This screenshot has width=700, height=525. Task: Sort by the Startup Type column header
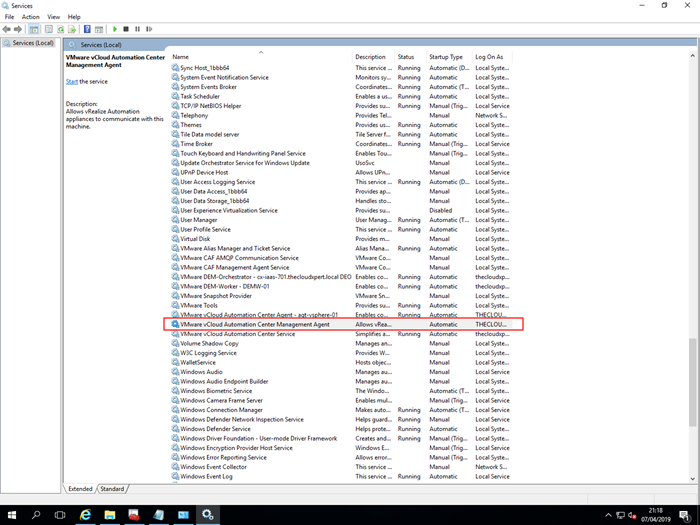tap(446, 57)
